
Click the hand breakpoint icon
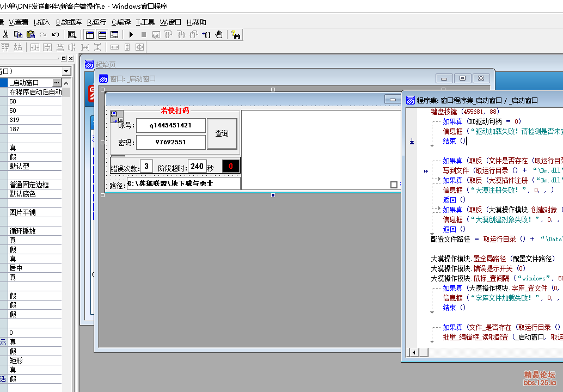point(219,34)
